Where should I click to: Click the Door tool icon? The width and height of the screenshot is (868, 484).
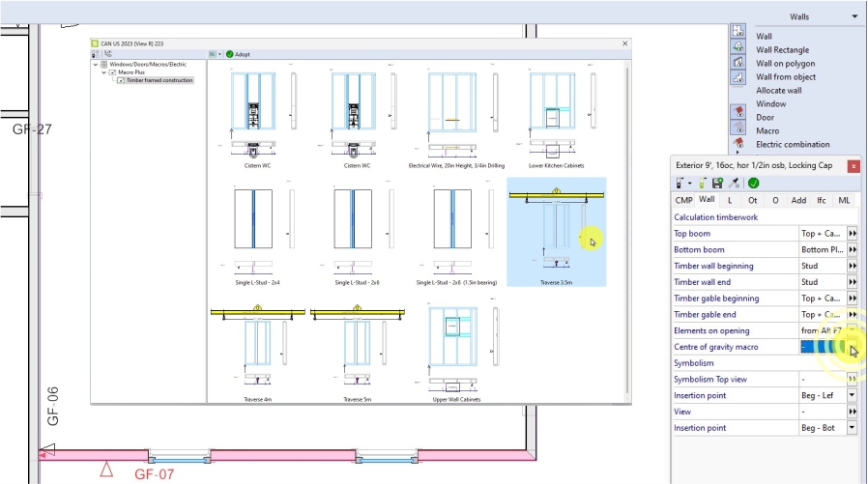pyautogui.click(x=738, y=117)
